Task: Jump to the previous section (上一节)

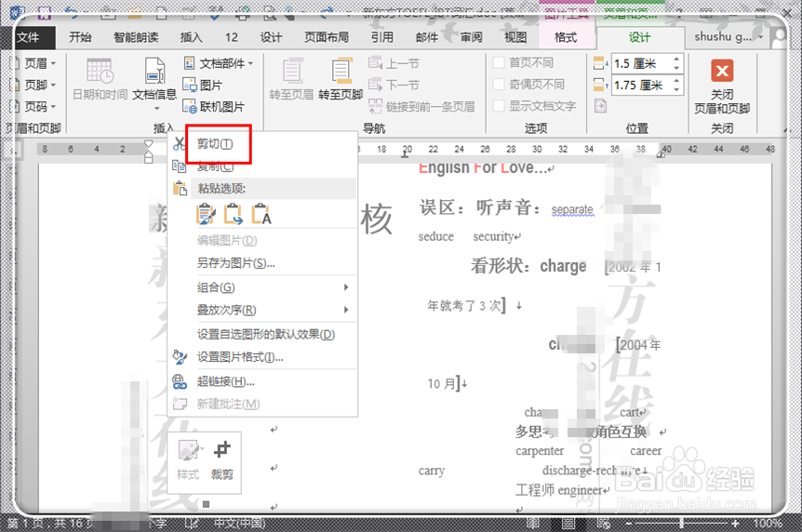Action: click(394, 64)
